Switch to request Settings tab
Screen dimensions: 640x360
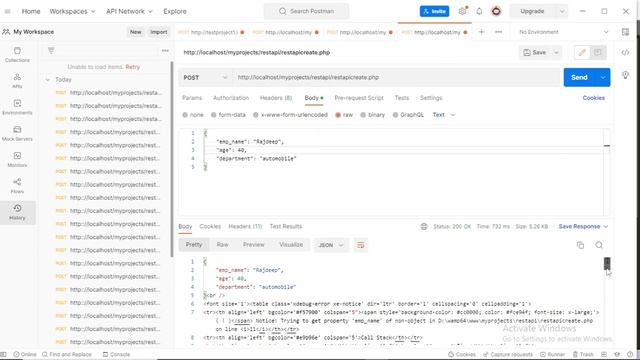[x=431, y=98]
